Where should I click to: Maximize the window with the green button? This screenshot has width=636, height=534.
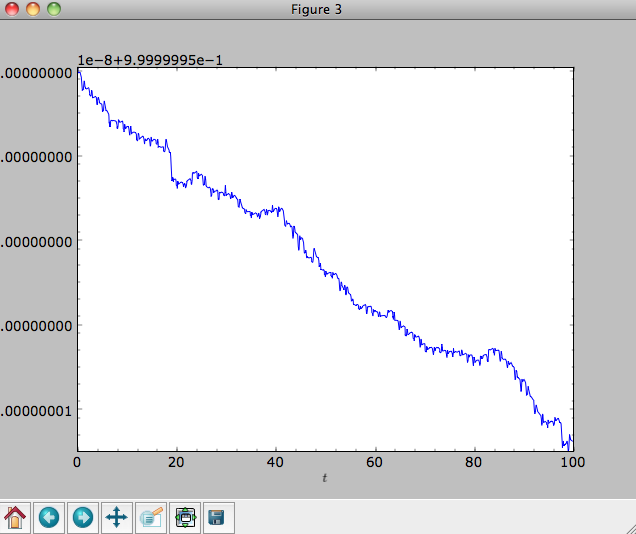click(x=54, y=9)
